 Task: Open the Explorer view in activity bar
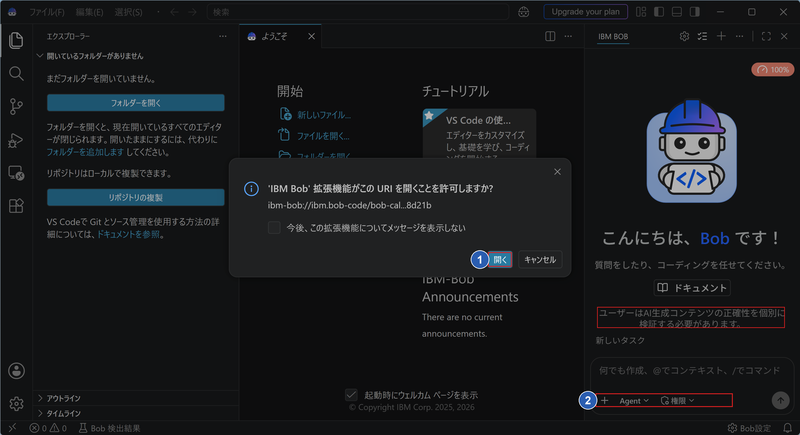tap(16, 40)
